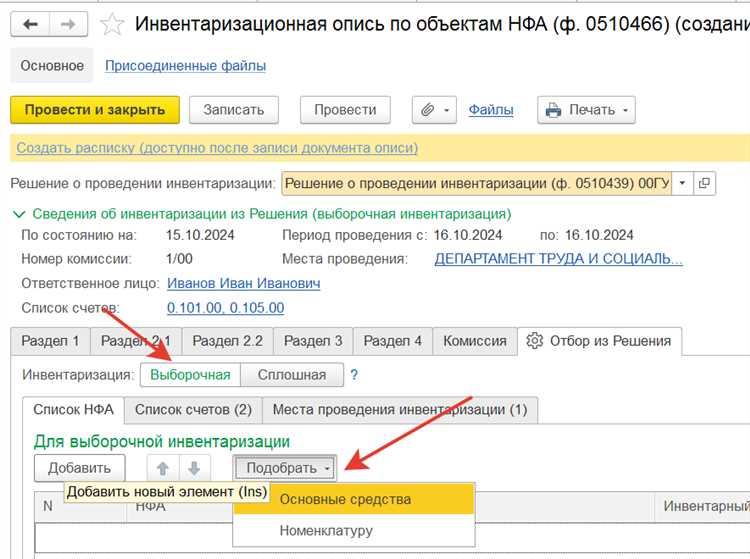The width and height of the screenshot is (750, 559).
Task: Switch to Раздел 4 tab
Action: (393, 341)
